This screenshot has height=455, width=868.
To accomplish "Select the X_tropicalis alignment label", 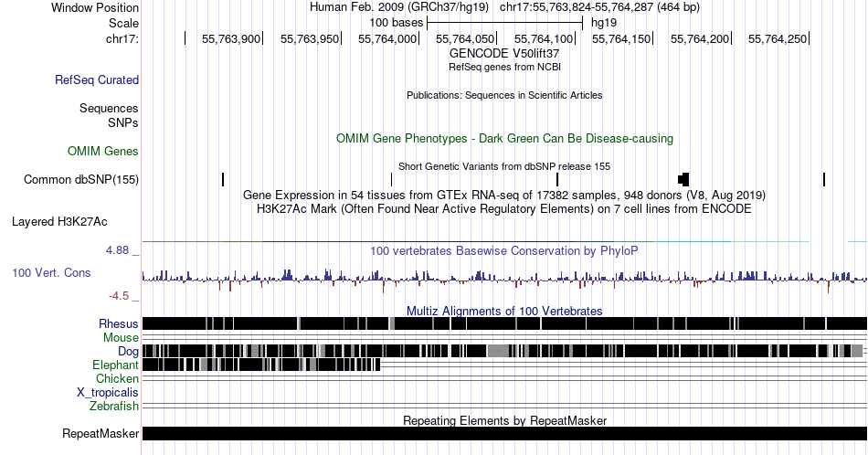I will pyautogui.click(x=108, y=393).
